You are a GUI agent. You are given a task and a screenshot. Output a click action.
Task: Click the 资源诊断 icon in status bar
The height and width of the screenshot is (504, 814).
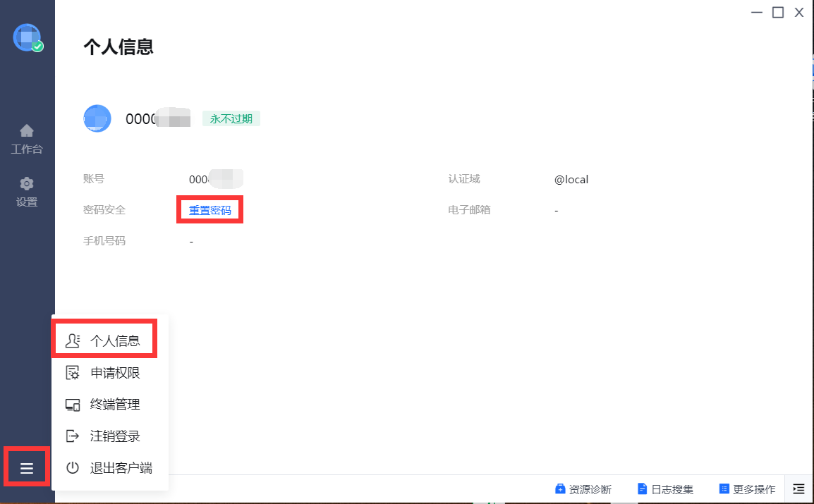[x=560, y=489]
